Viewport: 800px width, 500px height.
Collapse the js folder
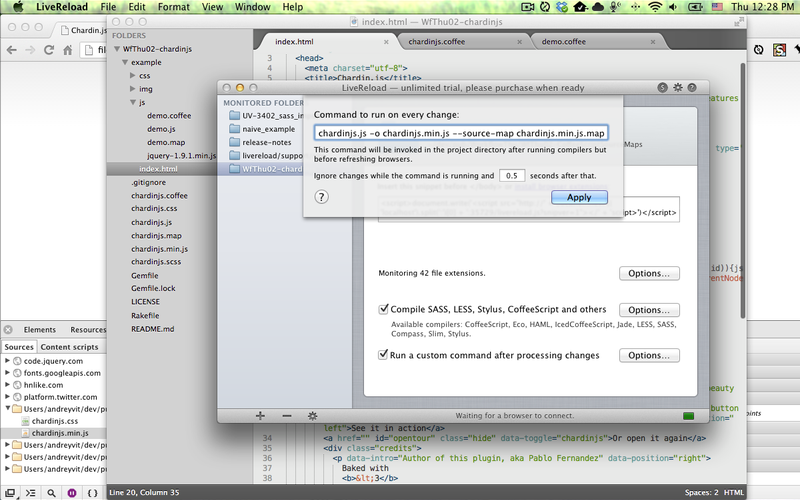[x=133, y=102]
